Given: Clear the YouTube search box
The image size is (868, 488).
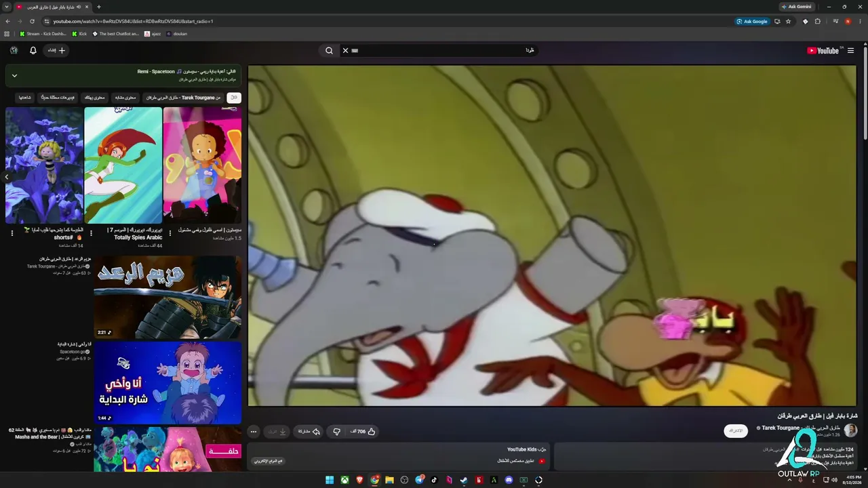Looking at the screenshot, I should coord(345,50).
